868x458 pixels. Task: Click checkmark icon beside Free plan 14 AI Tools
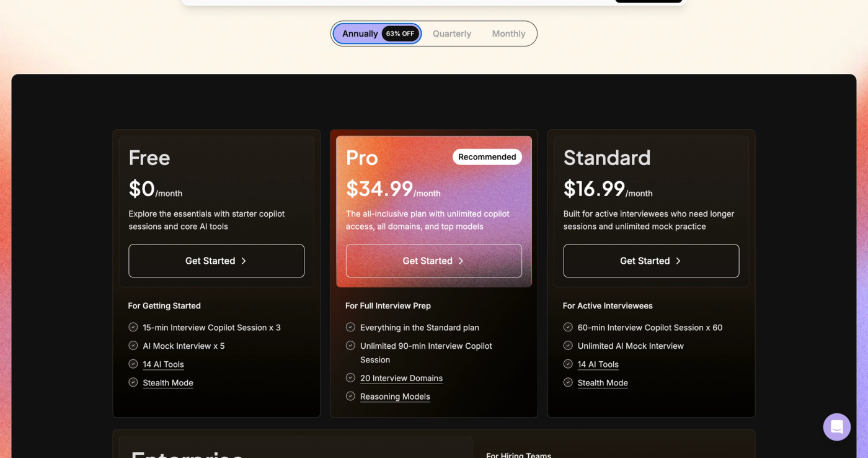133,364
